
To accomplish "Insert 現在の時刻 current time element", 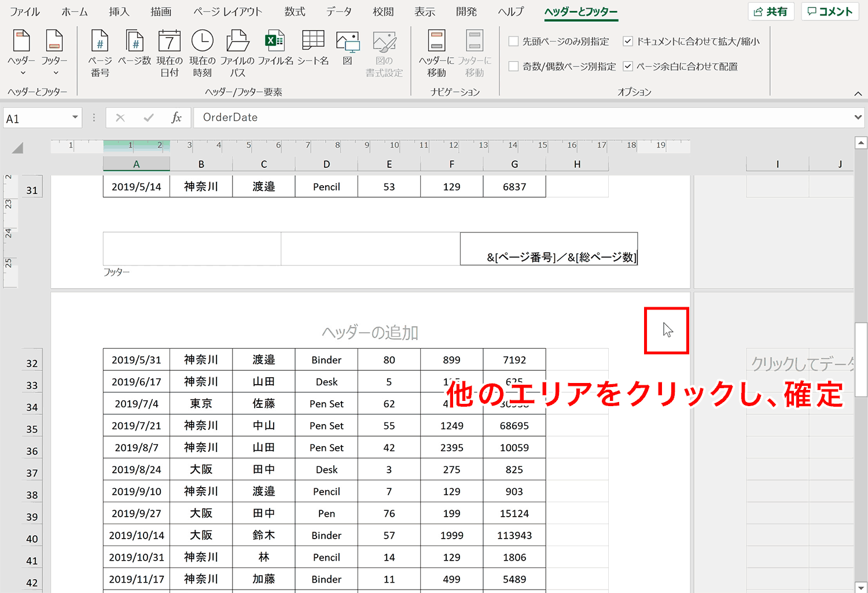I will (x=203, y=53).
